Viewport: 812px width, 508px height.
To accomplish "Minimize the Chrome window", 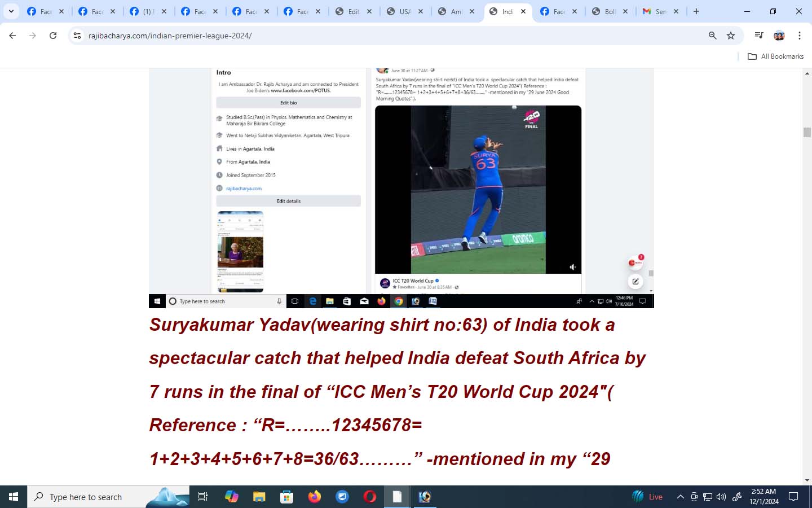I will [x=747, y=11].
